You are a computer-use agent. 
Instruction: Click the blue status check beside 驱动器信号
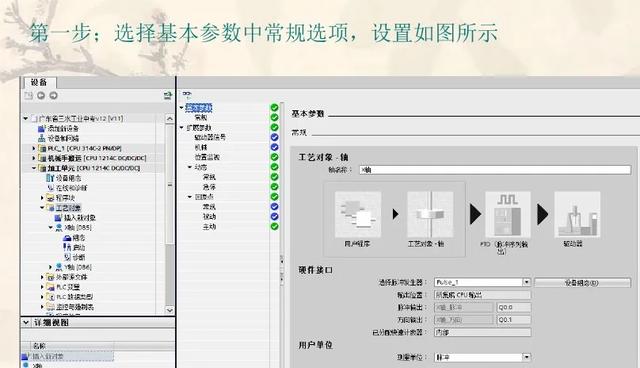coord(274,137)
